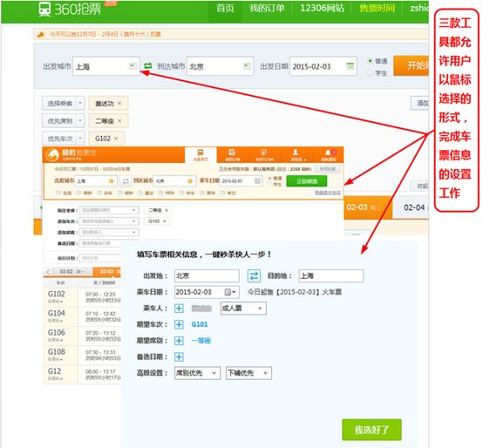Add an alternate date with the 备选日期 plus icon
483x448 pixels.
click(179, 356)
